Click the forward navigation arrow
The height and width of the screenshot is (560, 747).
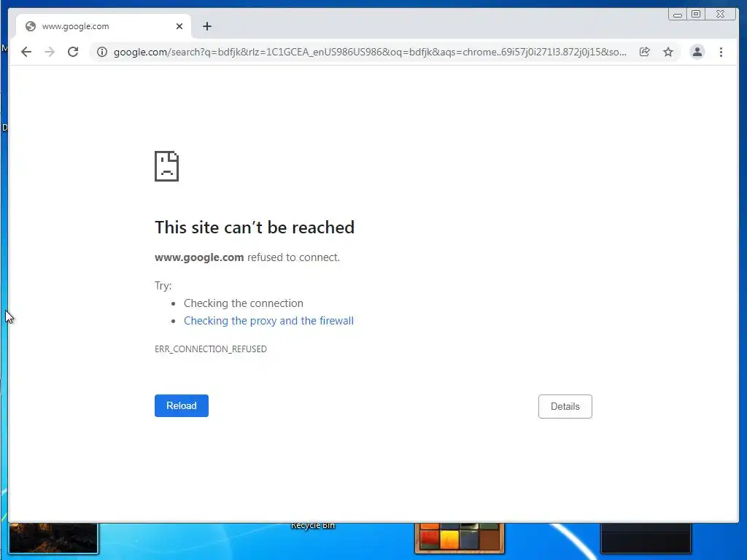tap(50, 52)
